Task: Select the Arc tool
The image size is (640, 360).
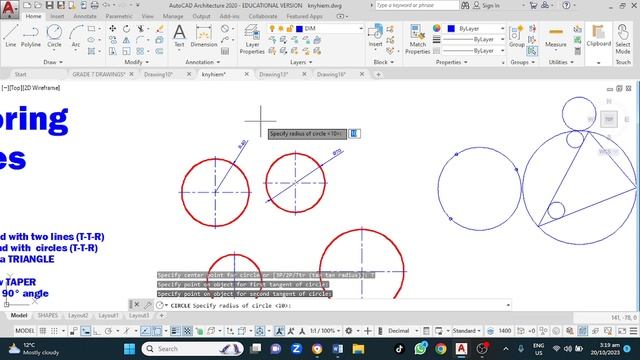Action: [76, 36]
